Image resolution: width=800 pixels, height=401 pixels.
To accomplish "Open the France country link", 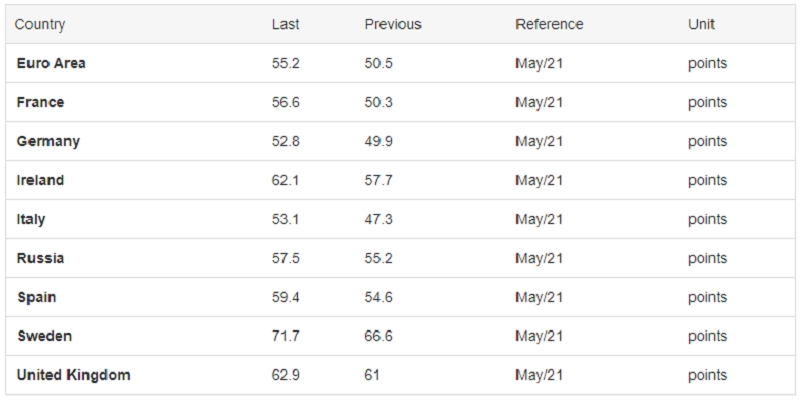I will pyautogui.click(x=40, y=102).
